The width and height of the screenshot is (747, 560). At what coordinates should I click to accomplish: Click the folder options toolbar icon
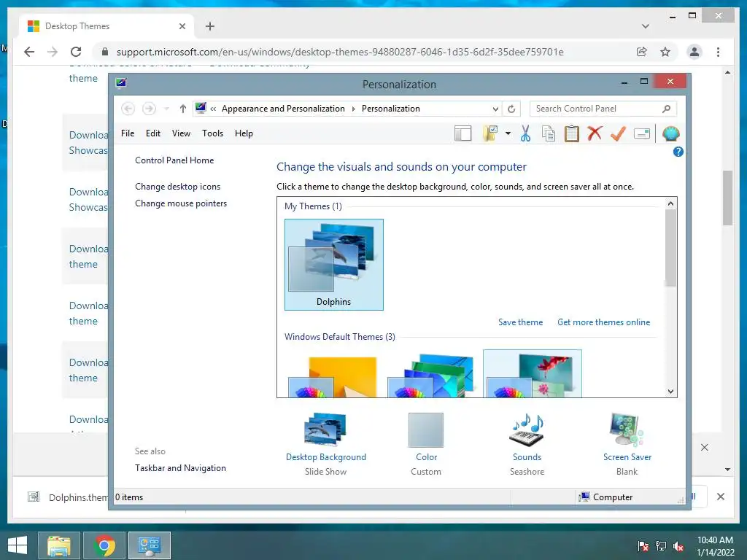[490, 134]
